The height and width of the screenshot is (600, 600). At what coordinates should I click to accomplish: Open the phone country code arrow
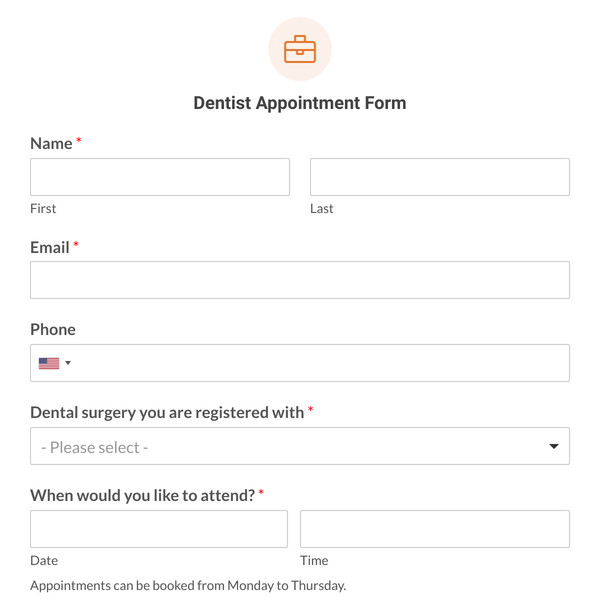[x=68, y=363]
